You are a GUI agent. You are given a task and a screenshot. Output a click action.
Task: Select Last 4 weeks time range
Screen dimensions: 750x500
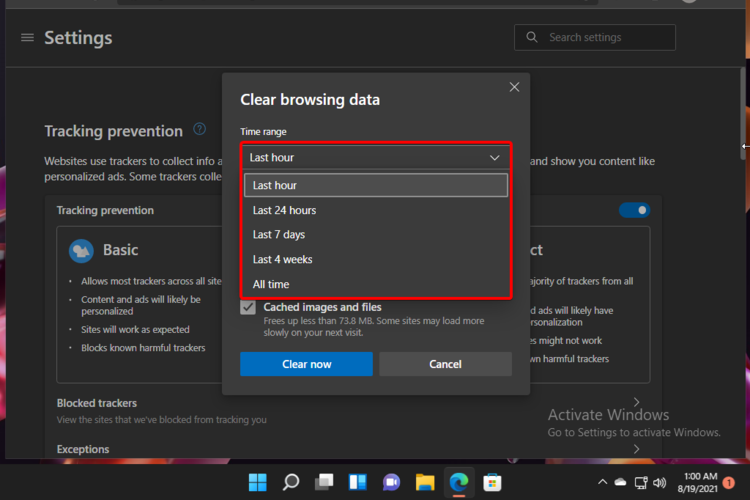click(375, 259)
